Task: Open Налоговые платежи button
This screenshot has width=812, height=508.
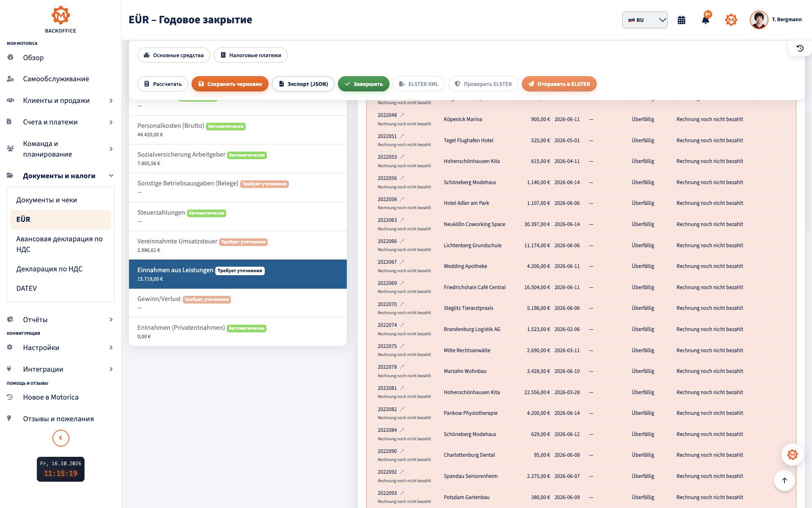Action: click(250, 55)
